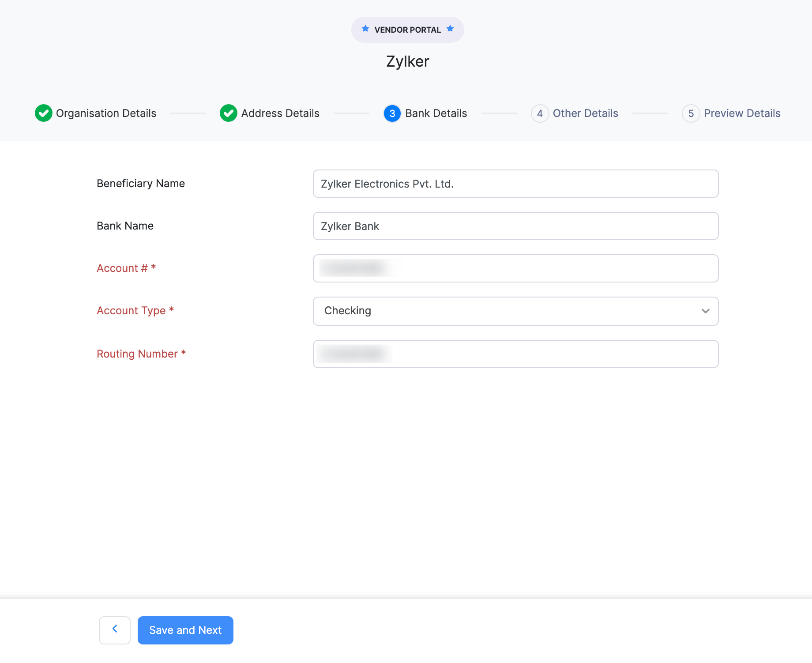This screenshot has width=812, height=663.
Task: Click the green checkmark on Address Details
Action: [x=228, y=113]
